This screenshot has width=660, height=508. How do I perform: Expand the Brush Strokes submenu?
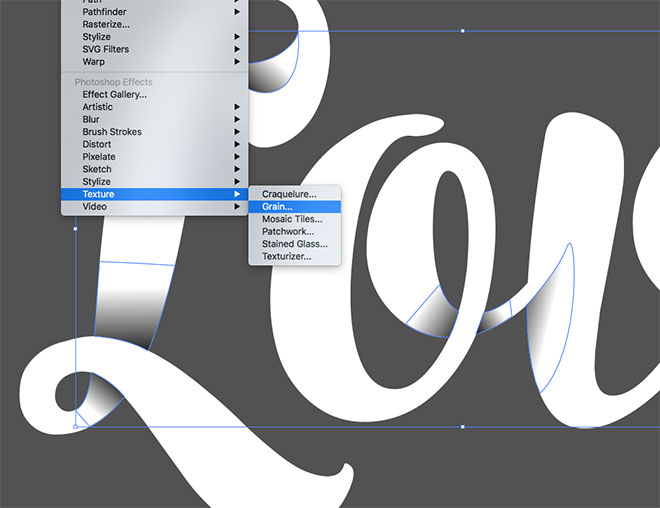[x=112, y=132]
